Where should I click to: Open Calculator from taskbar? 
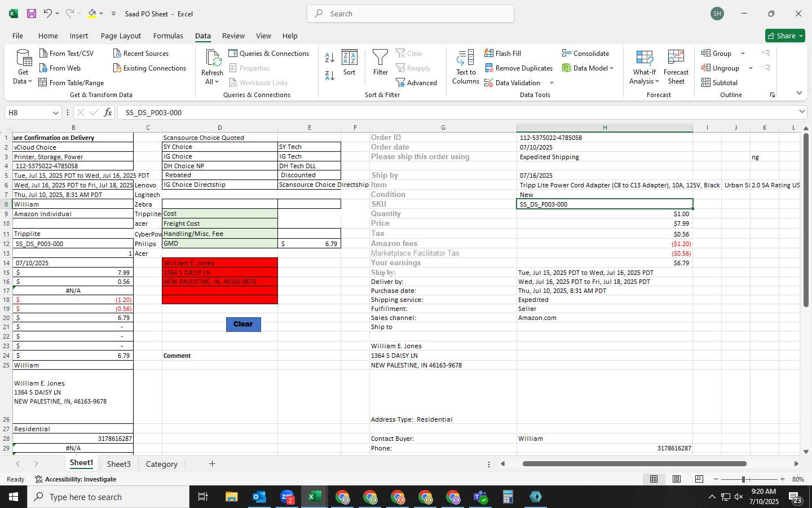coord(508,497)
